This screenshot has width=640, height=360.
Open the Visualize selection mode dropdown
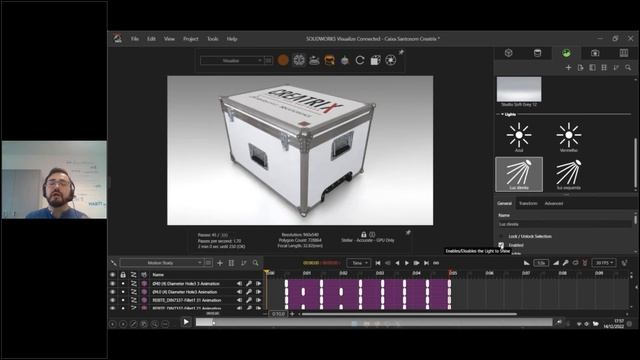pos(231,60)
